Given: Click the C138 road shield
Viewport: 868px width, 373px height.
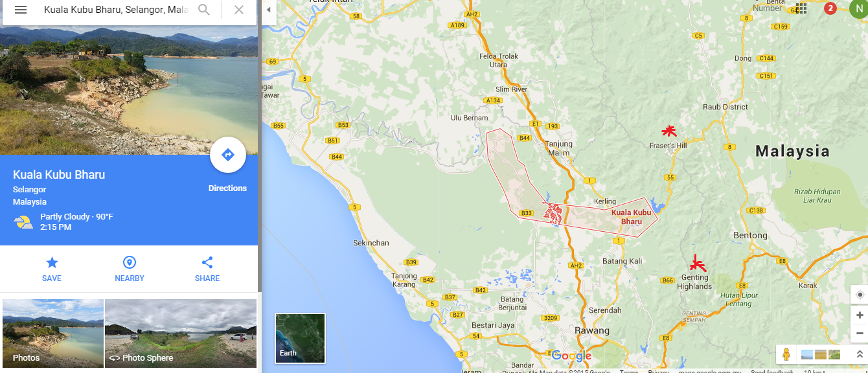Looking at the screenshot, I should tap(756, 210).
